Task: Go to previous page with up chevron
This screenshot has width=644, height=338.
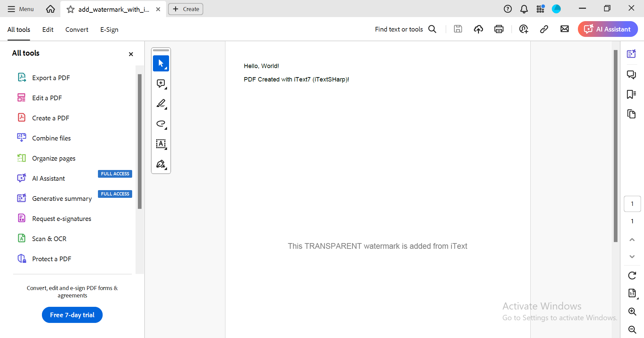Action: [632, 239]
